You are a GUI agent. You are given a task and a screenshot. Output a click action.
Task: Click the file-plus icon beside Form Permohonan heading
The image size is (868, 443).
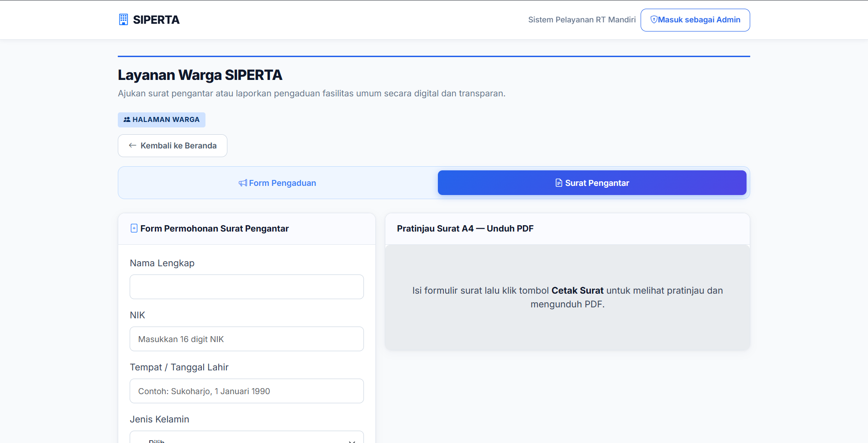pyautogui.click(x=134, y=228)
